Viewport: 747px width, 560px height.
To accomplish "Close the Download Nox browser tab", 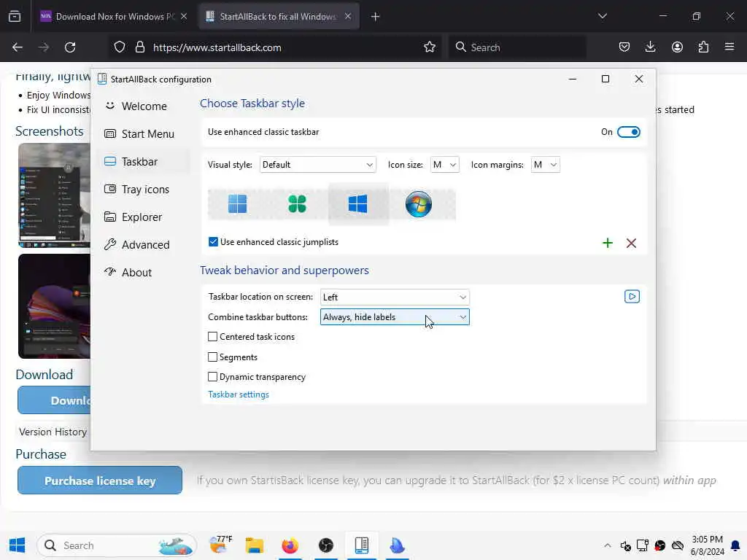I will 184,17.
